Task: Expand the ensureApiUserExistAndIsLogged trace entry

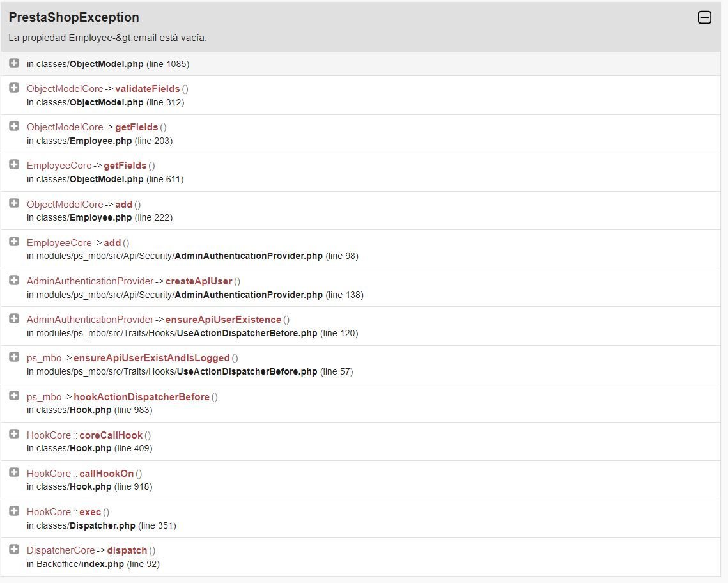Action: [x=14, y=357]
